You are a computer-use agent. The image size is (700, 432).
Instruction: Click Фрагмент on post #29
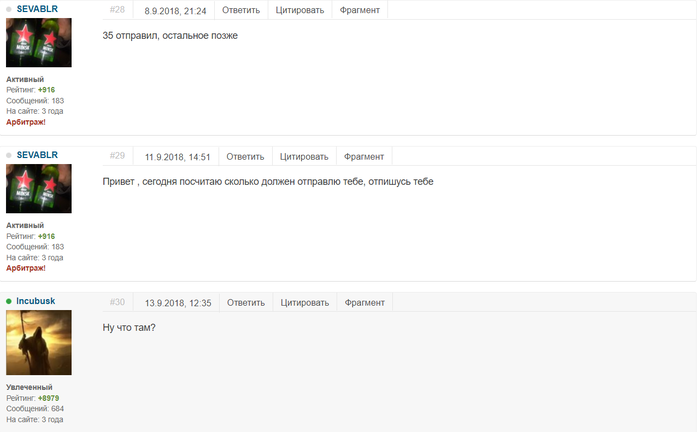pos(364,157)
